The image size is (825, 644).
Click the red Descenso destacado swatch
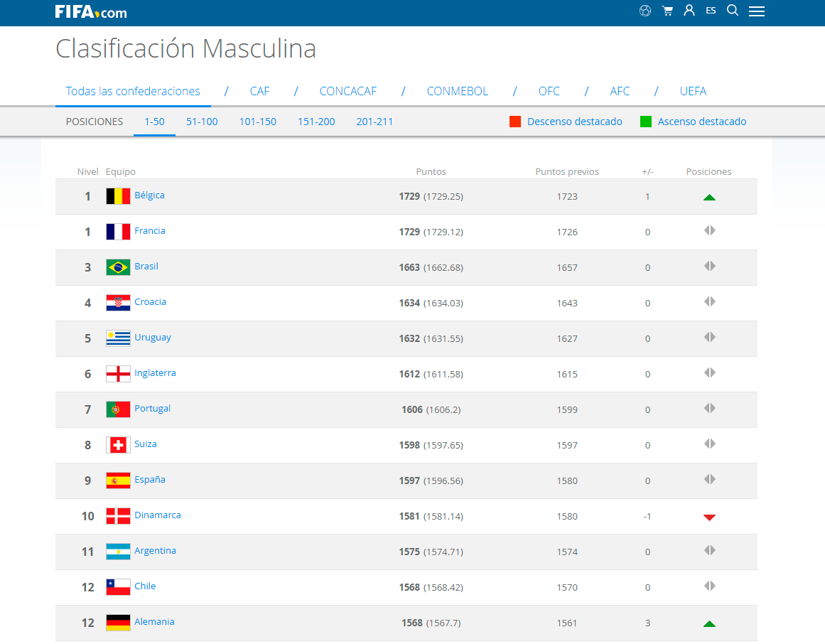pos(515,122)
